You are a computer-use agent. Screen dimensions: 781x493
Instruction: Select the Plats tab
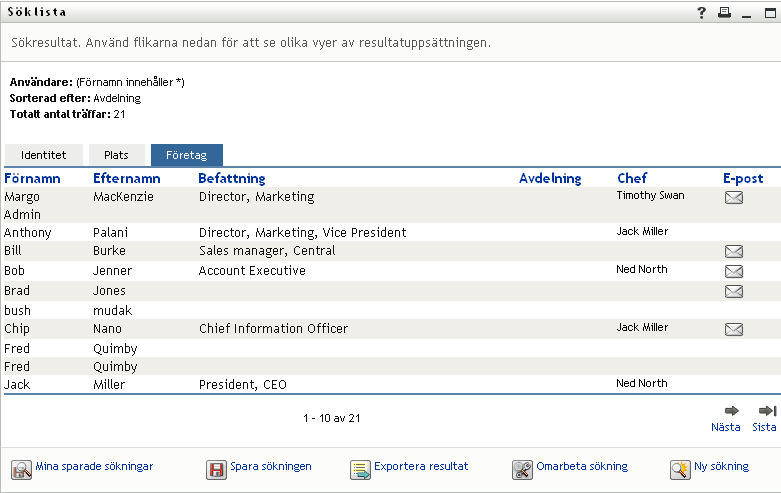(116, 155)
